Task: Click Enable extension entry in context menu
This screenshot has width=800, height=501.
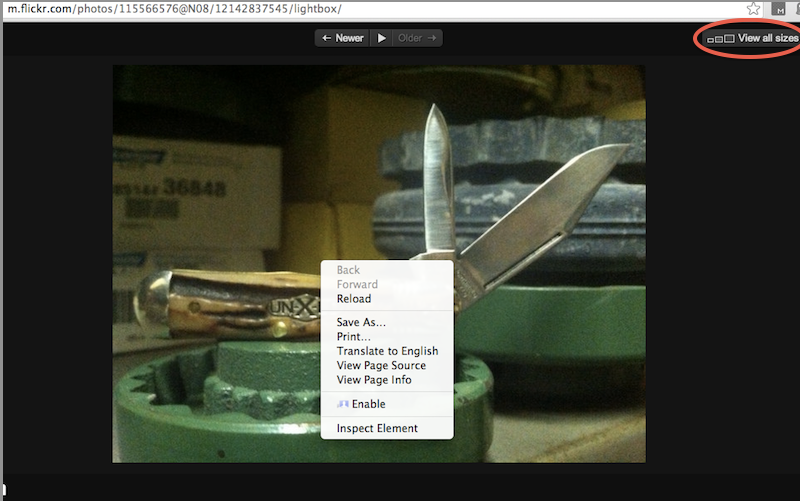Action: (387, 404)
